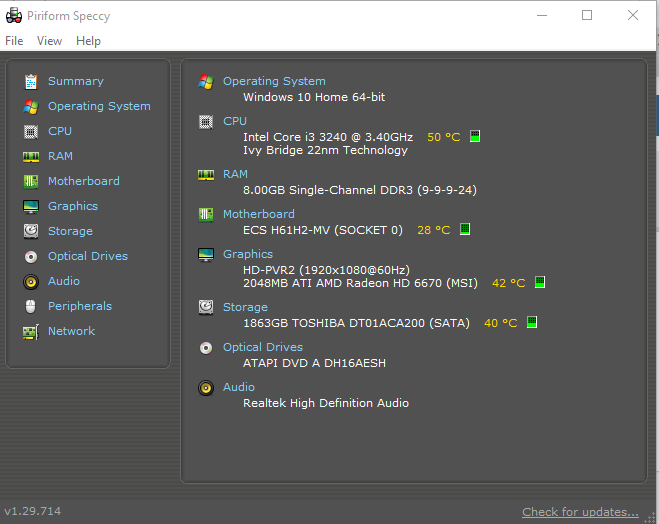The height and width of the screenshot is (524, 659).
Task: Click green temperature indicator beside CPU 50 °C
Action: 475,136
